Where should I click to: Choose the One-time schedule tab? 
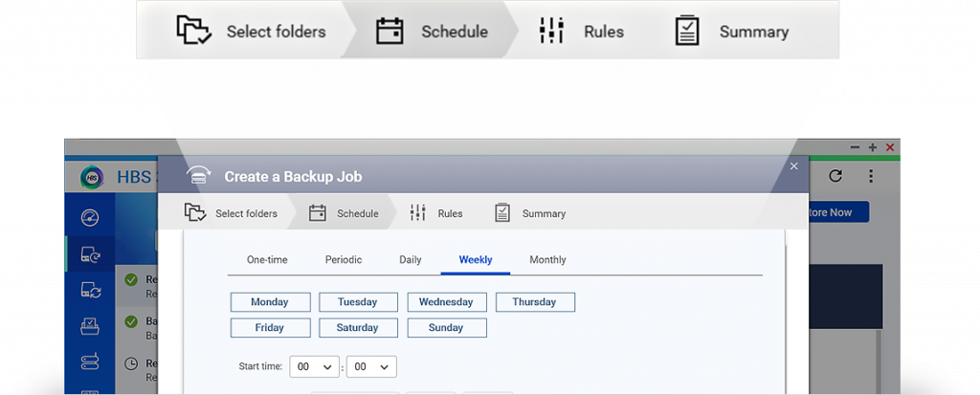(267, 260)
